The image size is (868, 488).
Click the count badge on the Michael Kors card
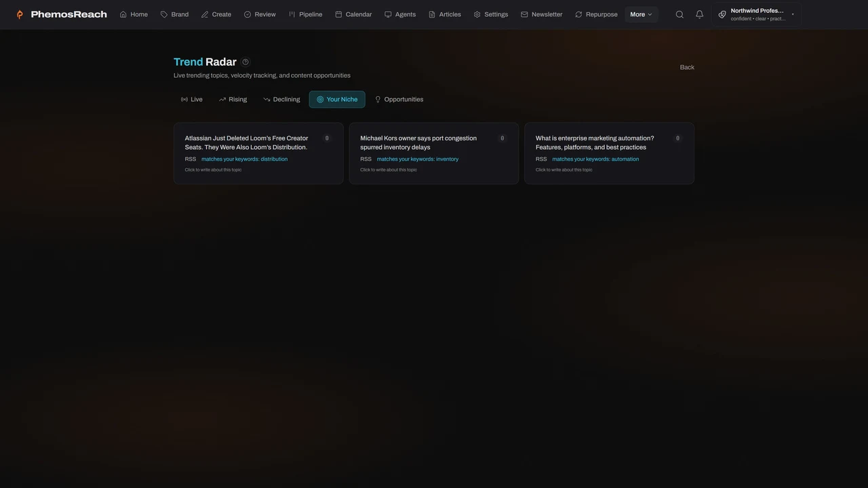pyautogui.click(x=502, y=138)
